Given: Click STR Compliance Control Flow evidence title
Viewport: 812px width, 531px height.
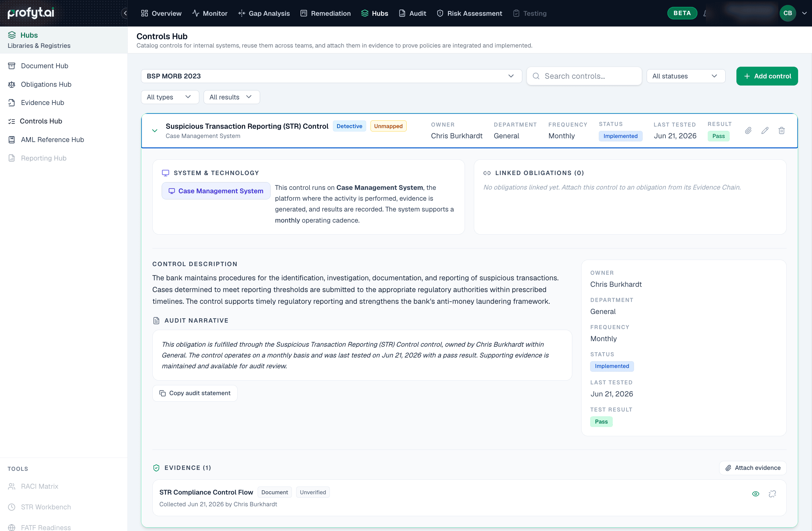Looking at the screenshot, I should (206, 492).
